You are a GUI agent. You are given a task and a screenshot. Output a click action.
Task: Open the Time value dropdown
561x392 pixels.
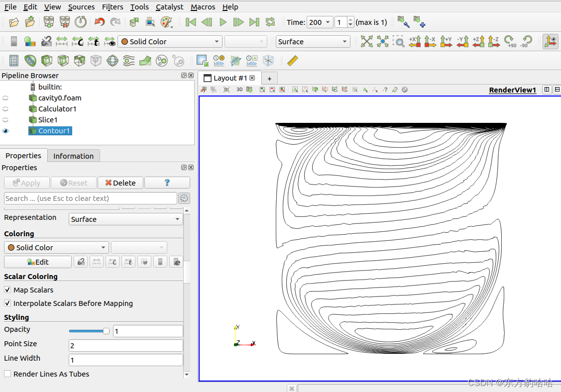320,22
